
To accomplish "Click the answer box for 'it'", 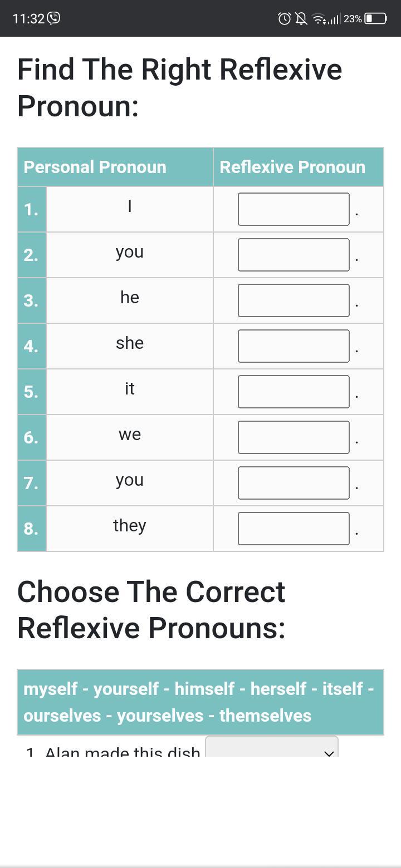I will tap(294, 392).
